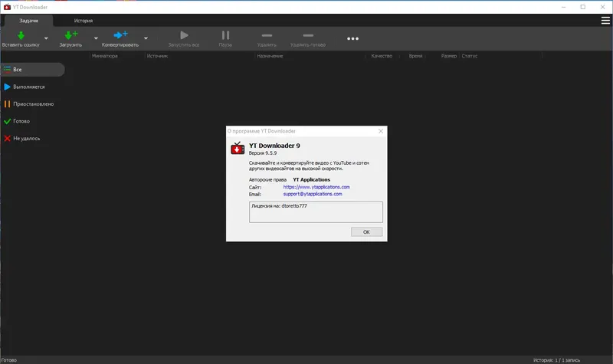Switch to the История tab

coord(84,21)
